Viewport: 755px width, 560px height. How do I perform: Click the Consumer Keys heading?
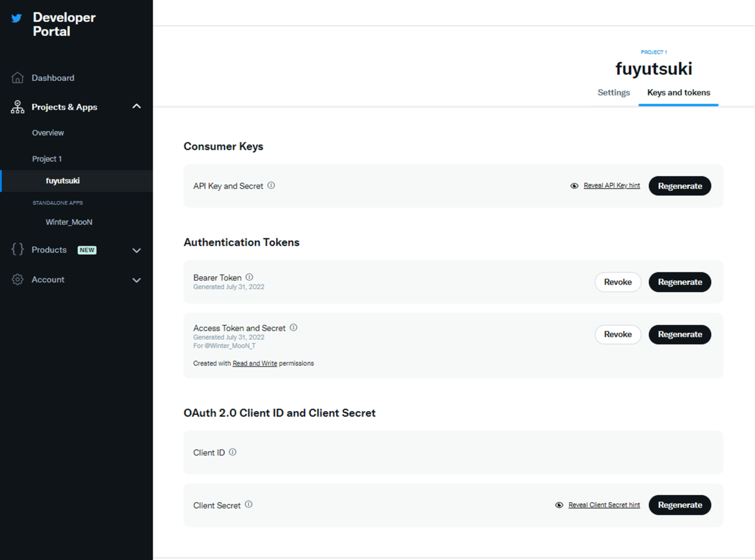coord(224,146)
